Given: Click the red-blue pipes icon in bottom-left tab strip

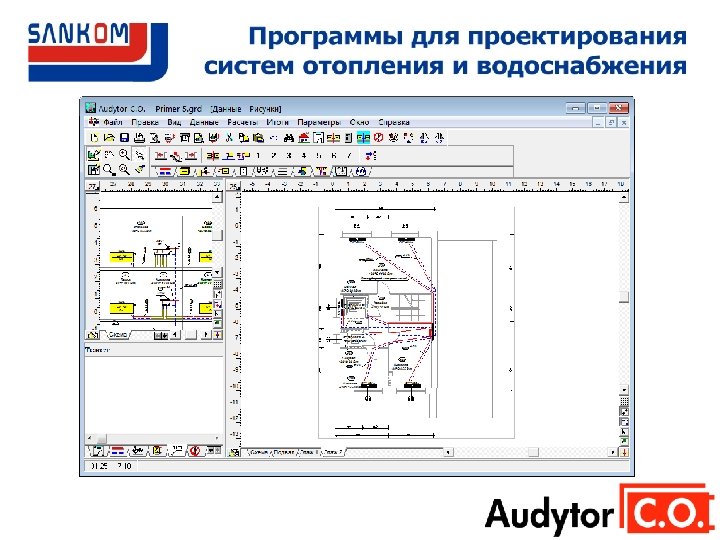Looking at the screenshot, I should (x=118, y=451).
